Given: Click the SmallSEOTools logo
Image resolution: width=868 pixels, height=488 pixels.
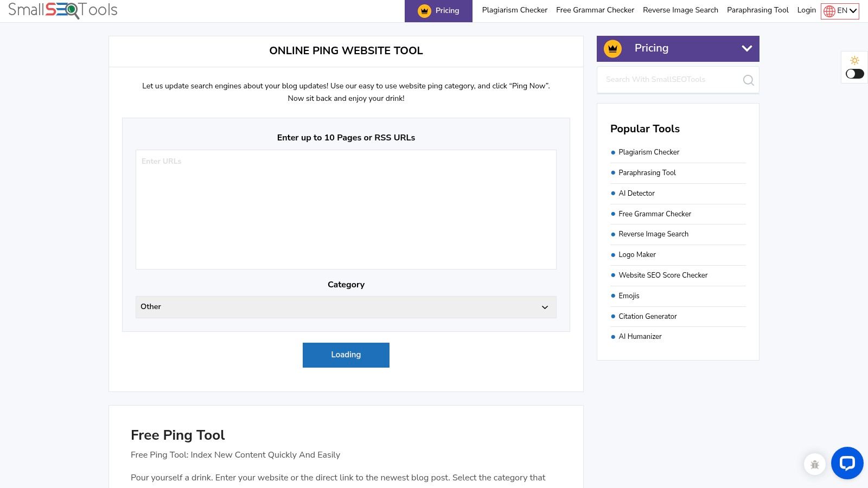Looking at the screenshot, I should (x=61, y=10).
